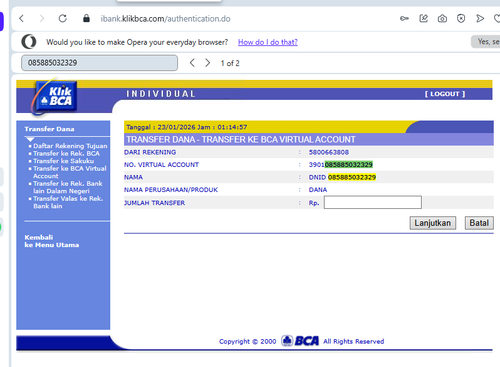Click the '1 of 2' find result counter
The height and width of the screenshot is (367, 500).
click(x=230, y=63)
